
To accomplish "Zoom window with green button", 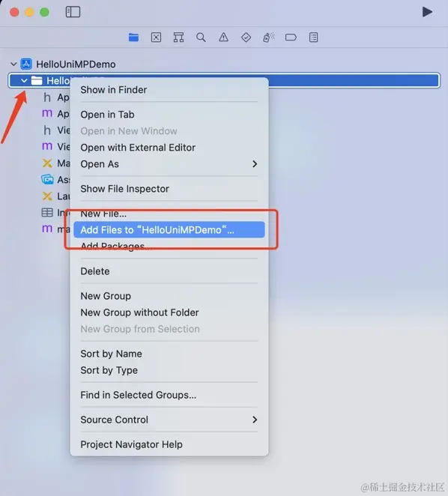I will [x=44, y=12].
